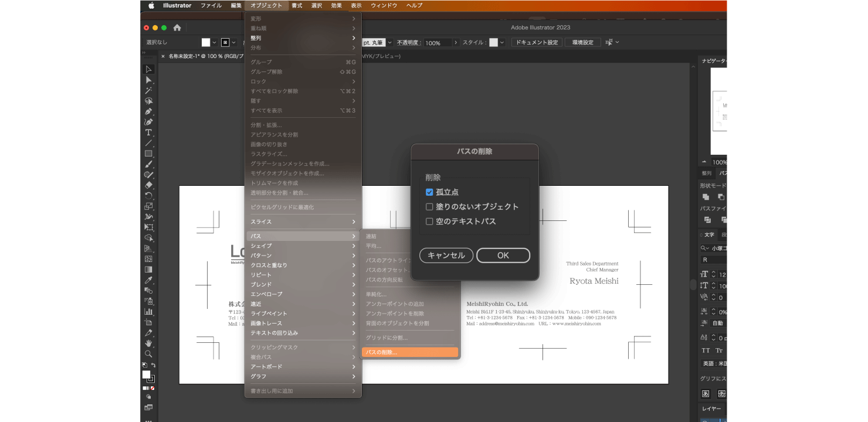Select the Zoom magnifier tool
The height and width of the screenshot is (422, 868).
click(x=148, y=354)
